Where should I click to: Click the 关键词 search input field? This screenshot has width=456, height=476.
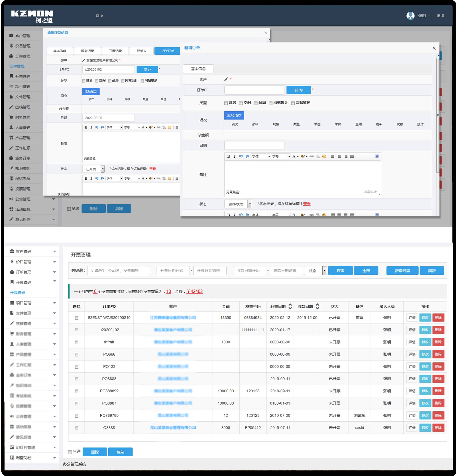click(x=119, y=270)
